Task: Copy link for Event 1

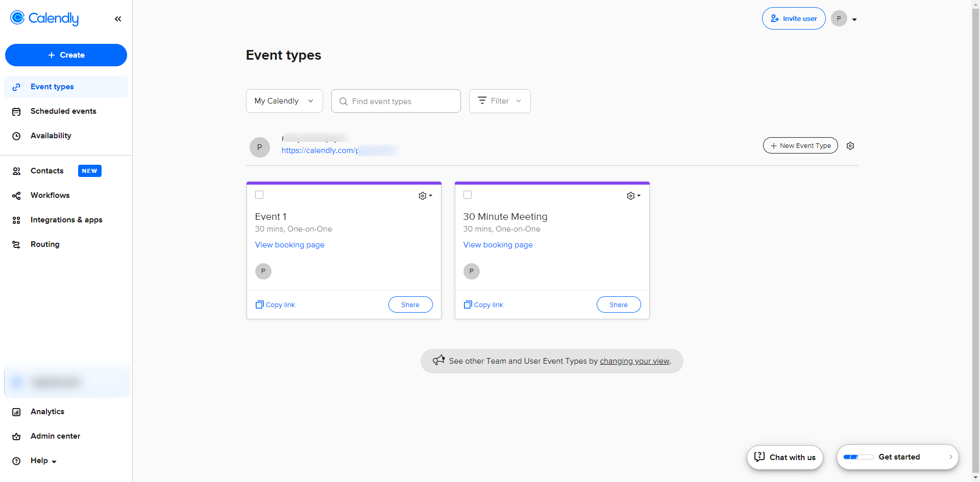Action: pyautogui.click(x=275, y=305)
